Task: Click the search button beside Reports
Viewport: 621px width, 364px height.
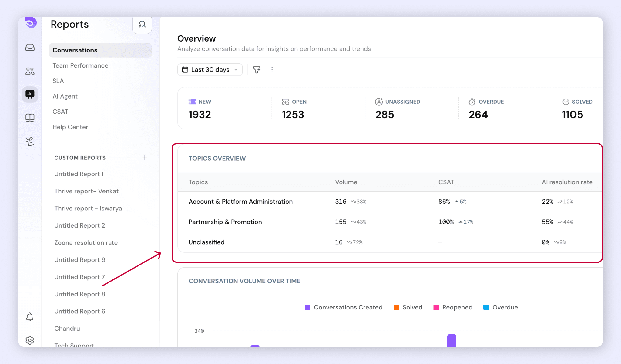Action: point(142,25)
